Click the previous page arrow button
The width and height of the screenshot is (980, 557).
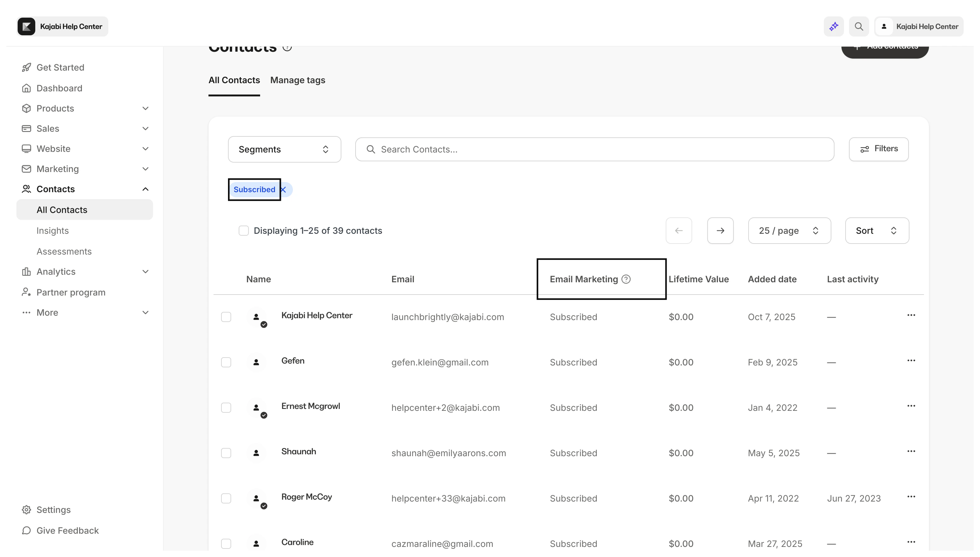click(679, 231)
